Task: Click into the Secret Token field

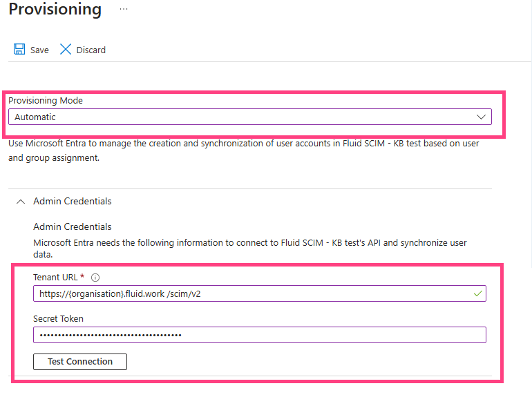Action: click(260, 335)
